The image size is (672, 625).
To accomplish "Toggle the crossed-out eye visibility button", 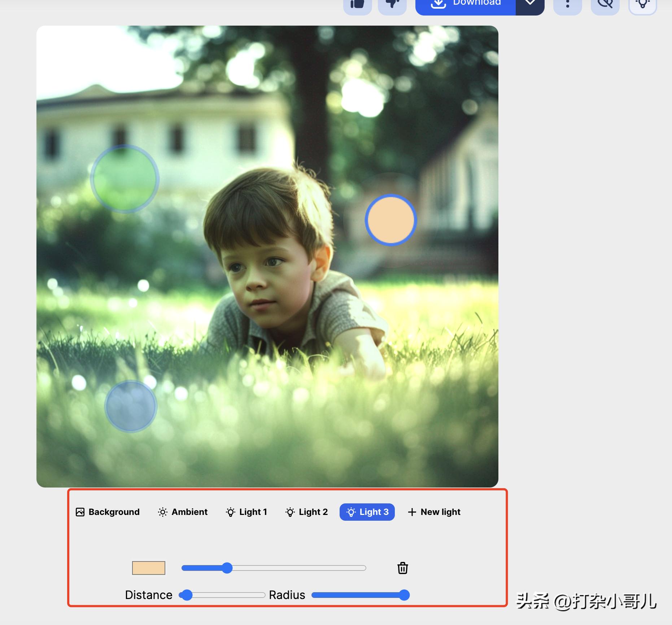I will [605, 5].
